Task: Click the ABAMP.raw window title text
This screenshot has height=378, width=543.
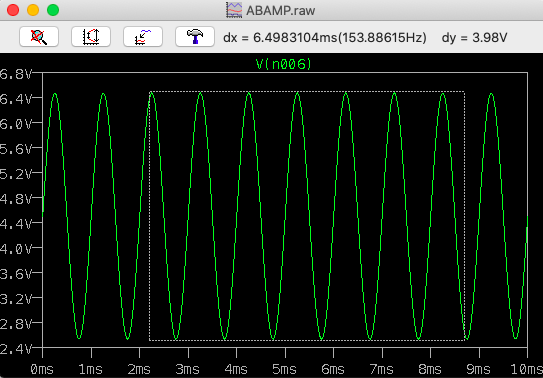Action: click(x=281, y=10)
